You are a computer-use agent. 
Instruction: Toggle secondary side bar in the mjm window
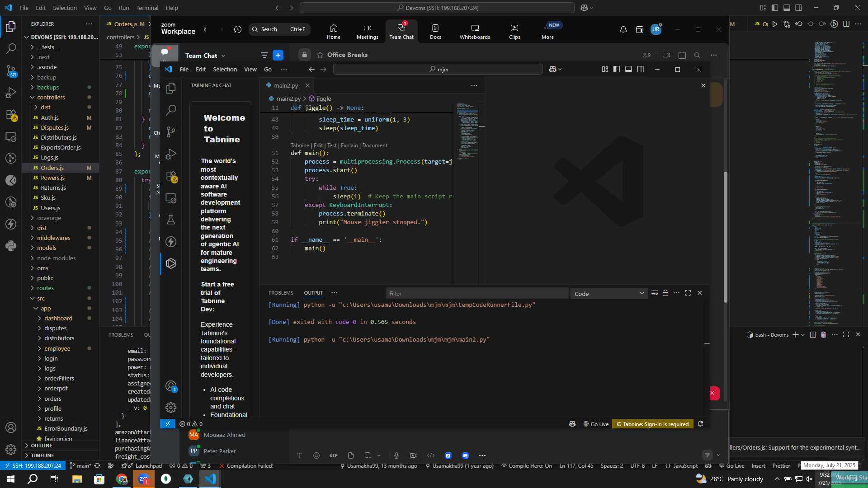click(640, 69)
